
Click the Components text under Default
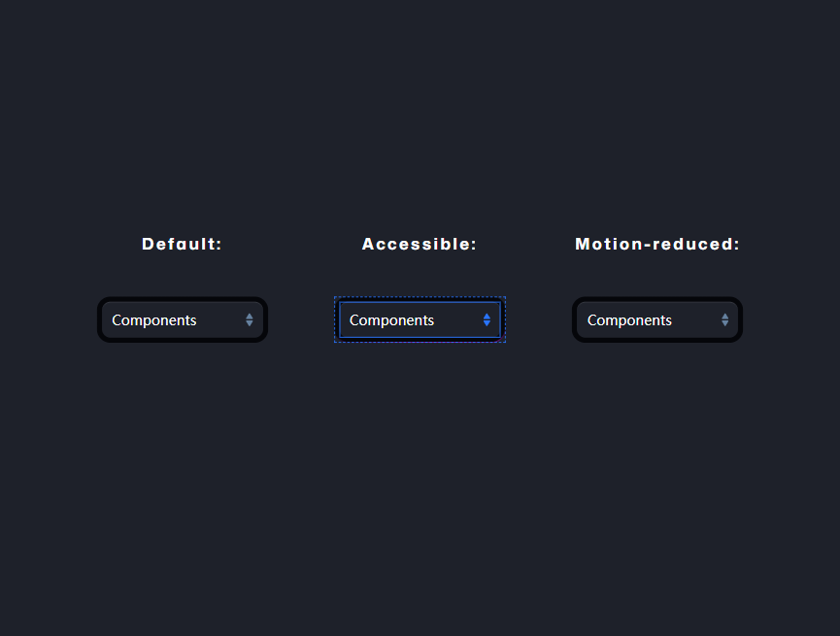(154, 320)
